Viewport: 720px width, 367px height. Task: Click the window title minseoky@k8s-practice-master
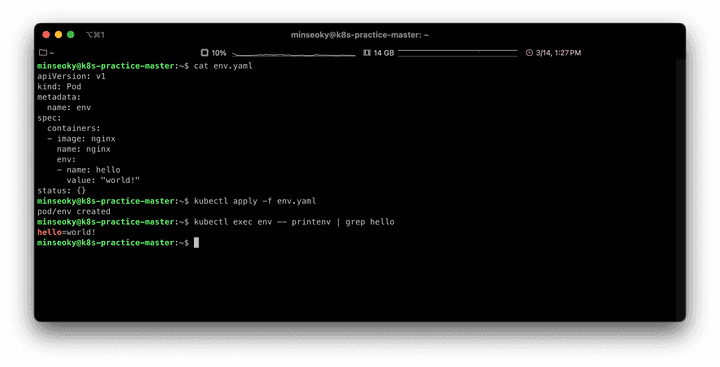coord(360,35)
